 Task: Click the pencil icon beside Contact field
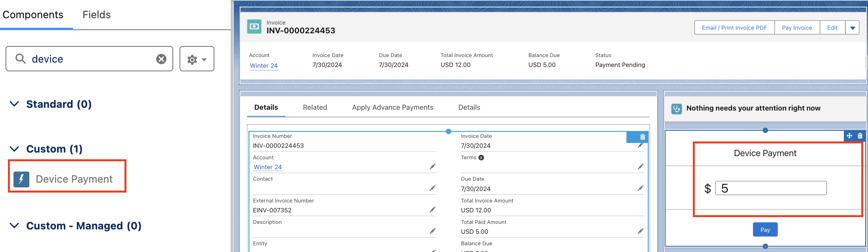click(432, 188)
